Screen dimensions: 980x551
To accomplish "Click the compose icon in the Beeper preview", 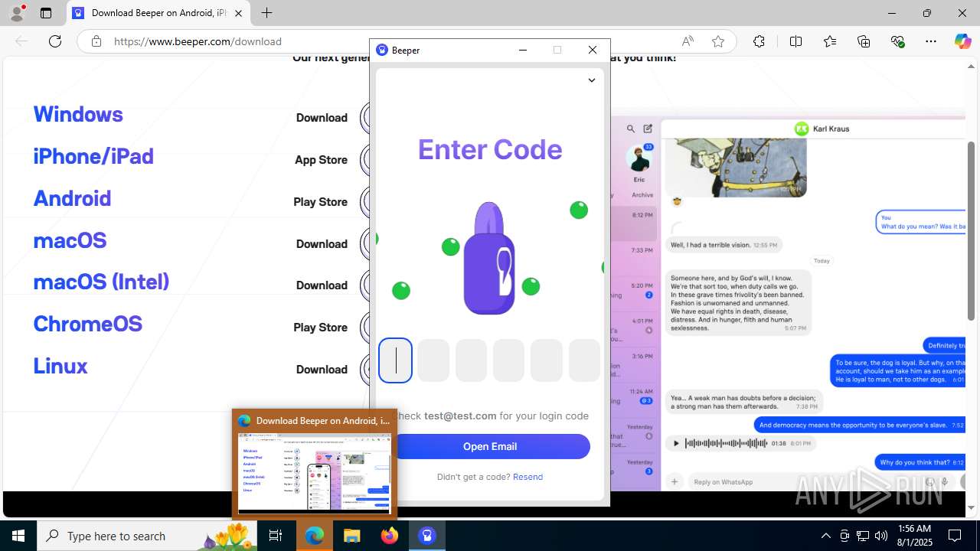I will pyautogui.click(x=648, y=129).
